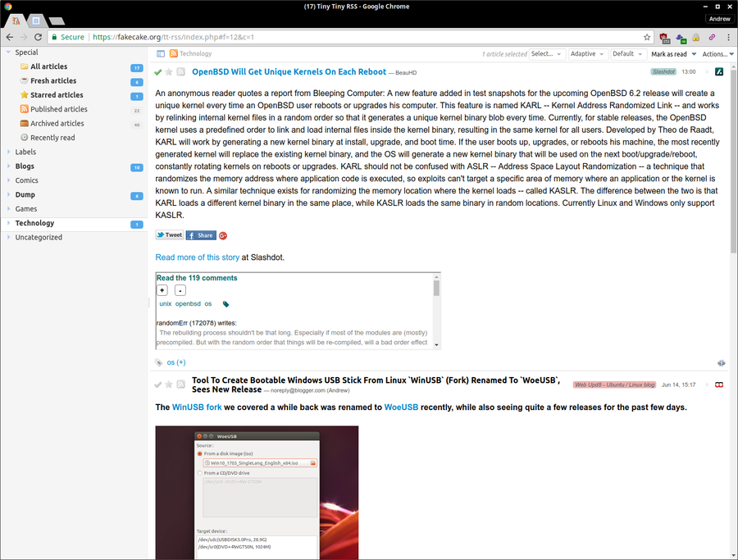Open the WinUSB fork link

(197, 407)
